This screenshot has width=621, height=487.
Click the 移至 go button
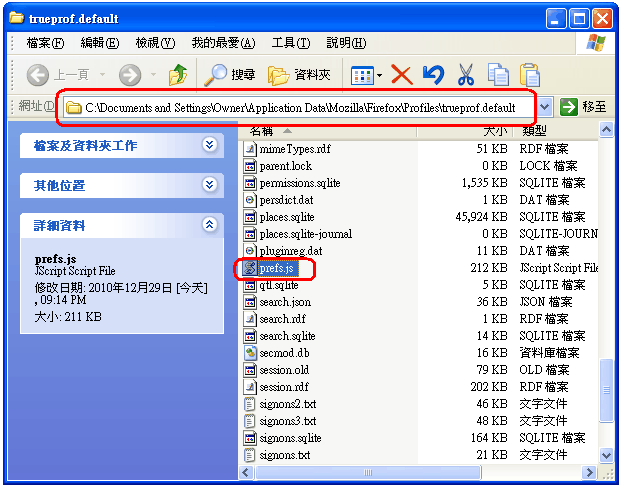click(x=583, y=107)
